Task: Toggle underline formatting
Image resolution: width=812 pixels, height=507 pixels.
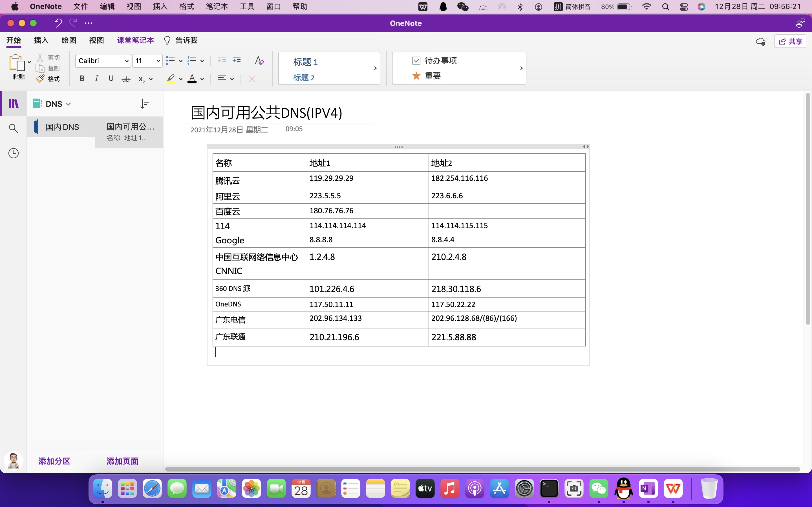Action: click(111, 79)
